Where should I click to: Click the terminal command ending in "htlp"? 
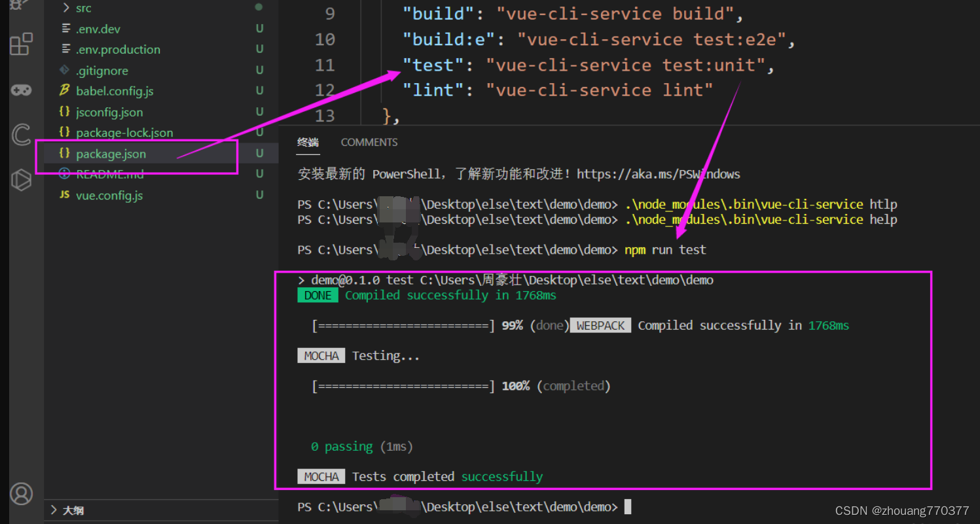tap(761, 205)
